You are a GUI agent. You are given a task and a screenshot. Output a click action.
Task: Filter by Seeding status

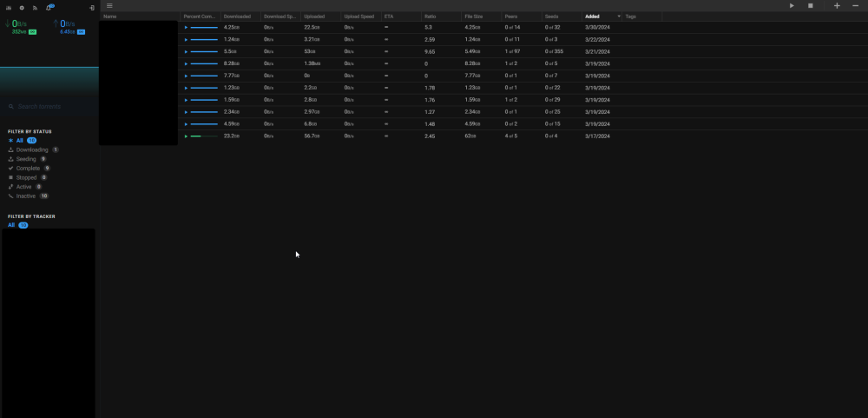27,159
